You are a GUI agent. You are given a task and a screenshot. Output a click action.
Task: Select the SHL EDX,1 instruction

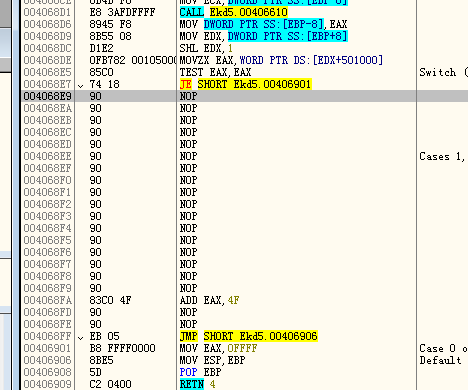206,48
